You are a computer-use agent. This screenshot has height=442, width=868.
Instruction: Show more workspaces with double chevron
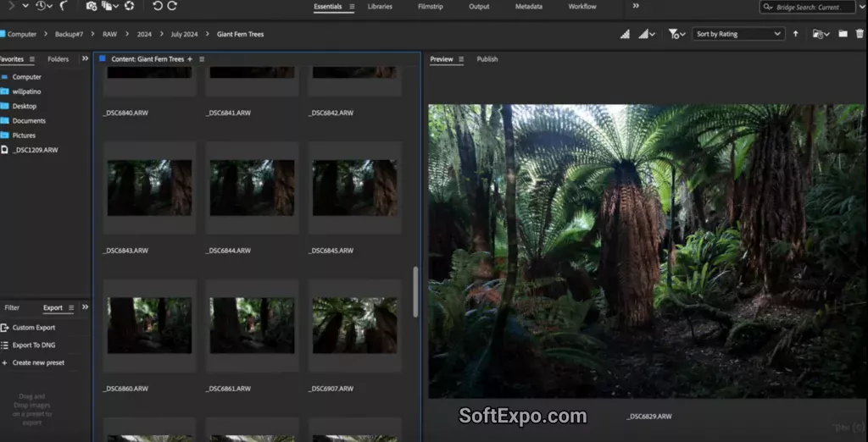point(636,6)
